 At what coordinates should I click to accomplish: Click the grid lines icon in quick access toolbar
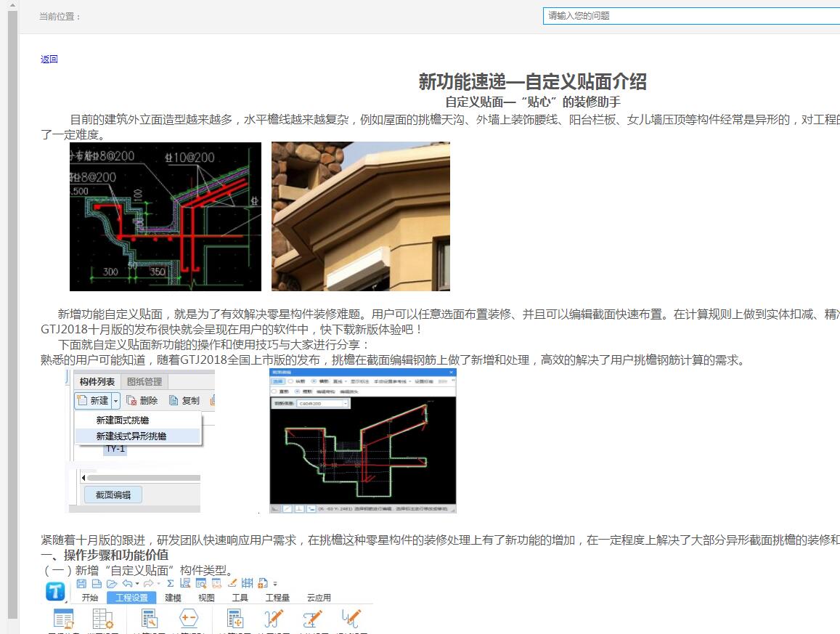pos(248,583)
